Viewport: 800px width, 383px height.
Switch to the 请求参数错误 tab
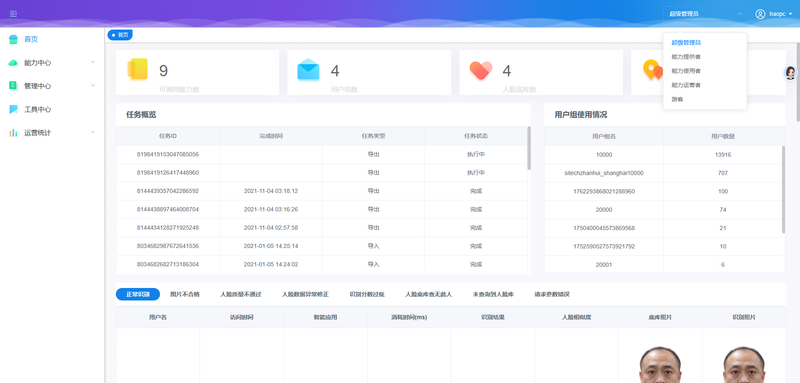point(552,294)
